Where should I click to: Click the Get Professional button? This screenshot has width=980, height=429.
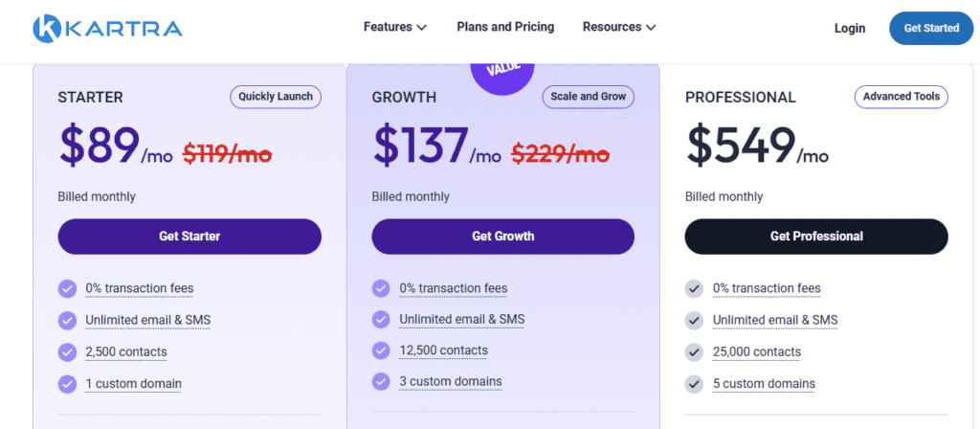[816, 237]
